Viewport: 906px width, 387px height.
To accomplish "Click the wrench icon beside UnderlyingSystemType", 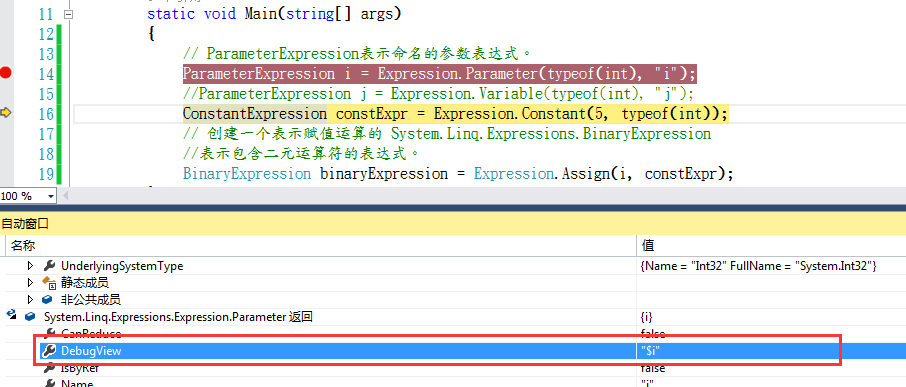I will click(x=50, y=266).
